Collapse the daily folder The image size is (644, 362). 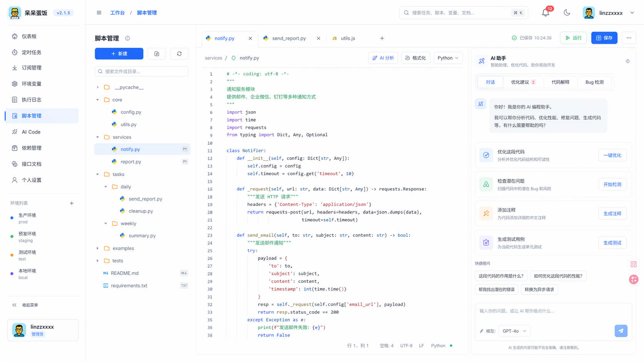point(106,187)
